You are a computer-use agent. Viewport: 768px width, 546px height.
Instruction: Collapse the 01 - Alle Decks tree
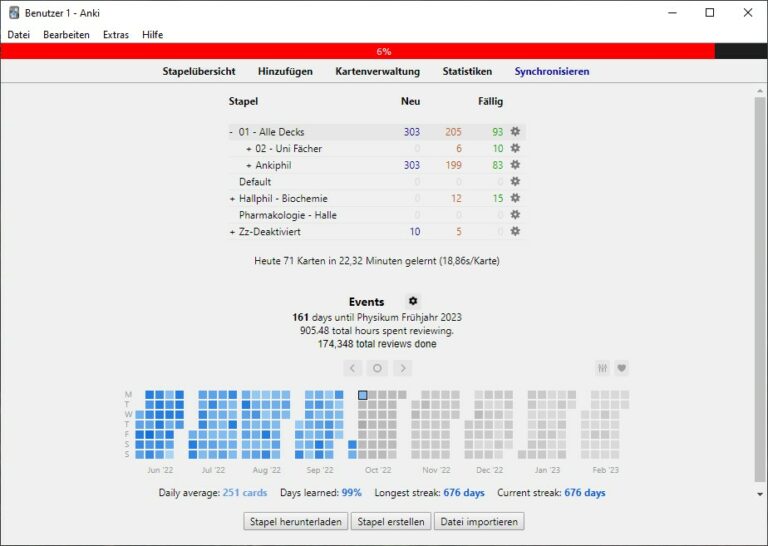point(231,132)
